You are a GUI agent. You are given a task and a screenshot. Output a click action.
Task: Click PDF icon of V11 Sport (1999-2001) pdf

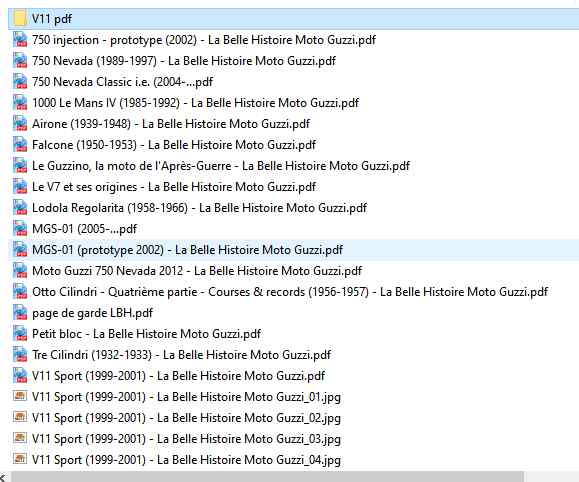[20, 376]
